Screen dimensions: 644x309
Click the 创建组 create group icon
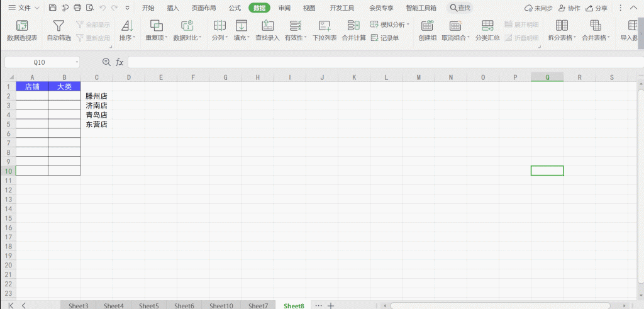[x=427, y=30]
